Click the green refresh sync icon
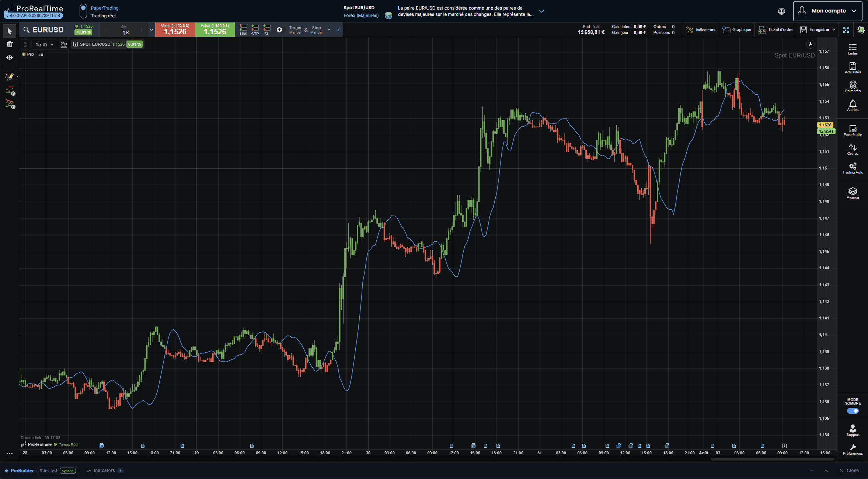Image resolution: width=868 pixels, height=479 pixels. [861, 30]
